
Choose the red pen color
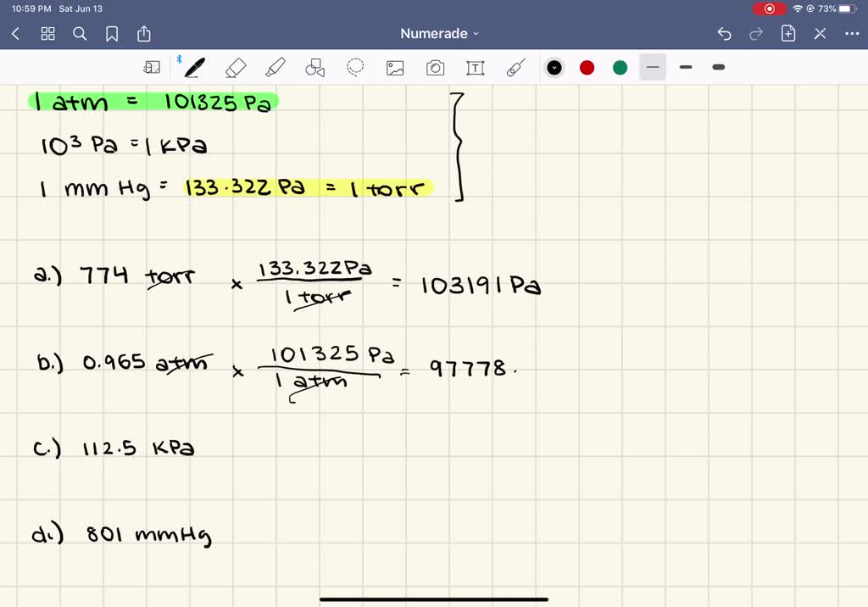[587, 68]
